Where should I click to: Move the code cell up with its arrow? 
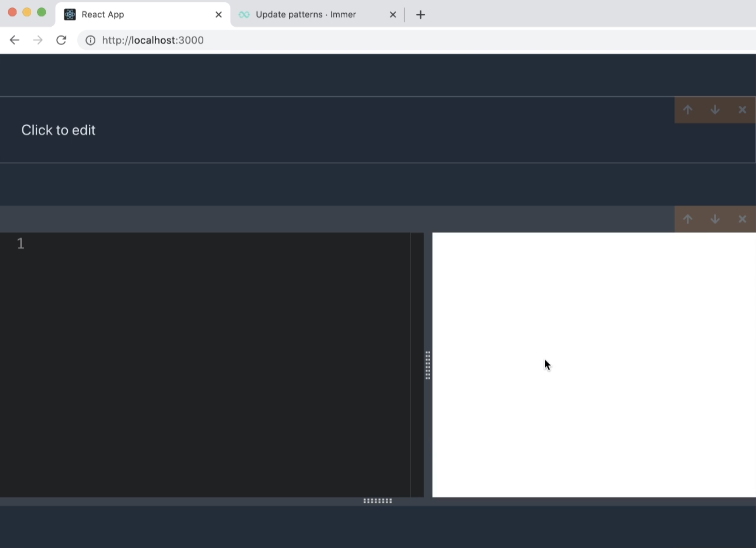point(688,219)
